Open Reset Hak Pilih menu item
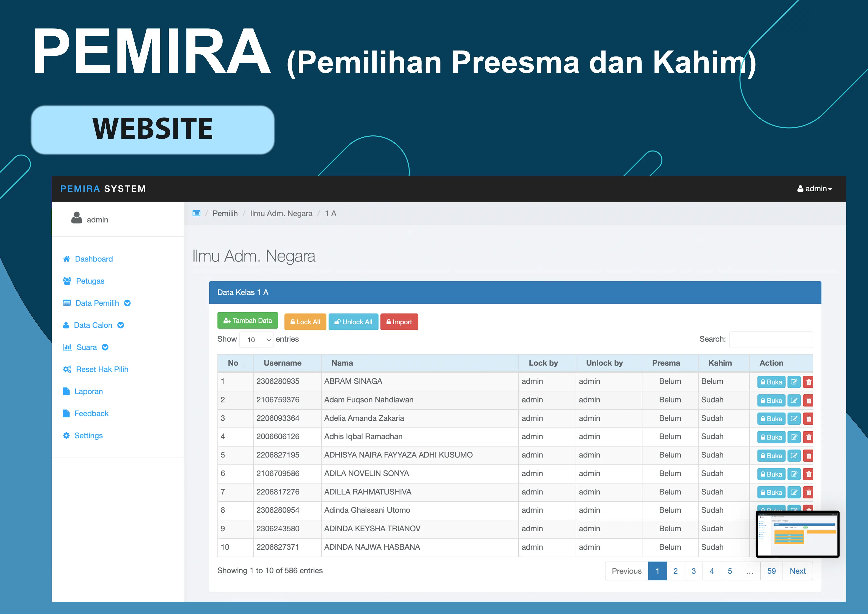Viewport: 868px width, 614px height. pos(102,369)
